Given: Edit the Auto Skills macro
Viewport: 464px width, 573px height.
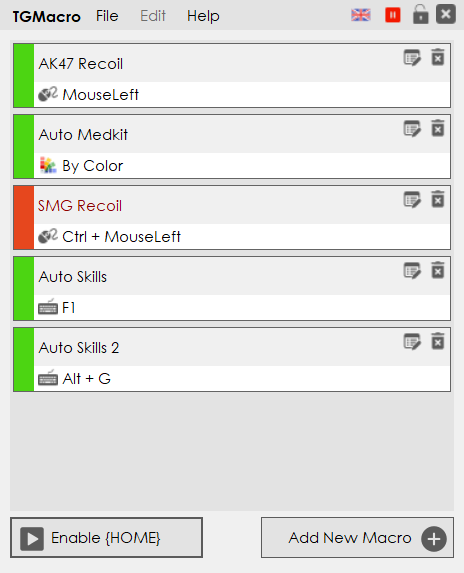Looking at the screenshot, I should pyautogui.click(x=412, y=270).
